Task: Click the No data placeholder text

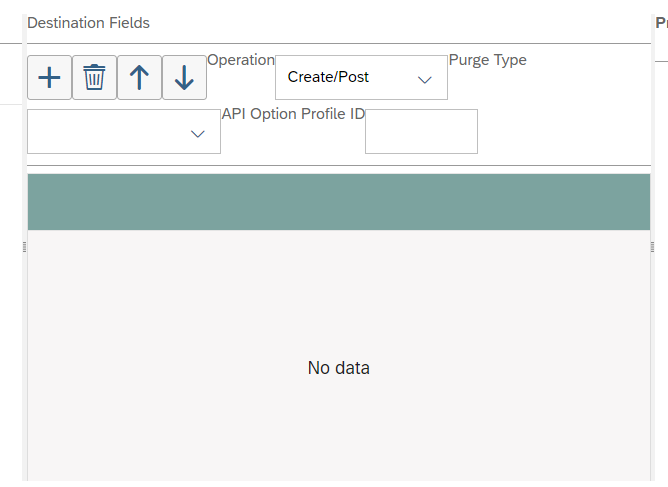Action: pos(339,368)
